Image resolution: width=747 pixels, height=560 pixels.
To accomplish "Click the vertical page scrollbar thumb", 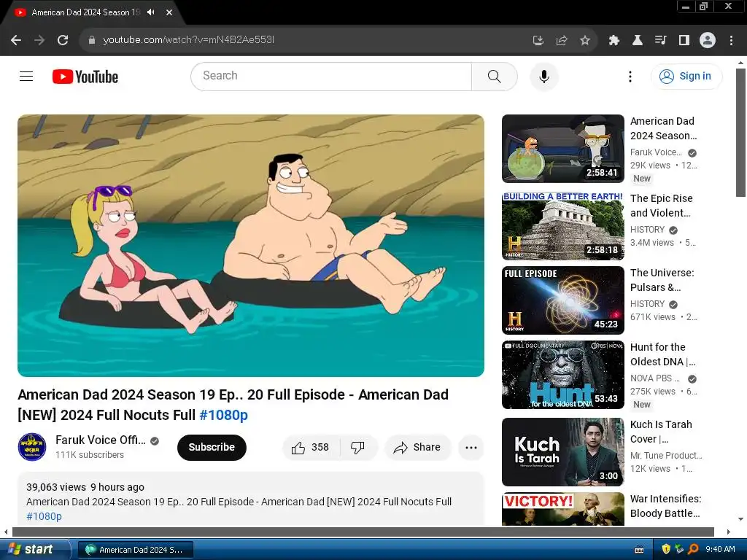I will (740, 133).
